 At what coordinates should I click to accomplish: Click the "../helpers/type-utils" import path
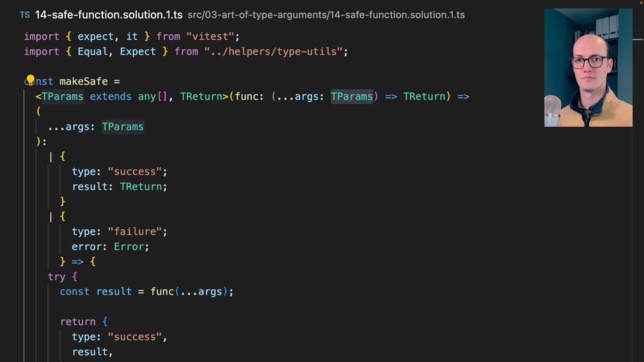(x=276, y=52)
